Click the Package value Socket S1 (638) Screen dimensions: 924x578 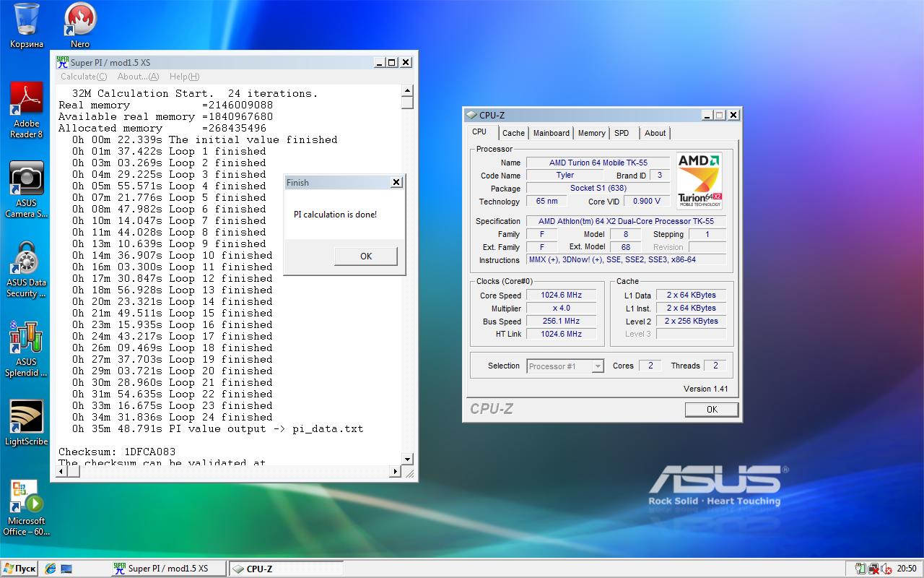click(598, 188)
